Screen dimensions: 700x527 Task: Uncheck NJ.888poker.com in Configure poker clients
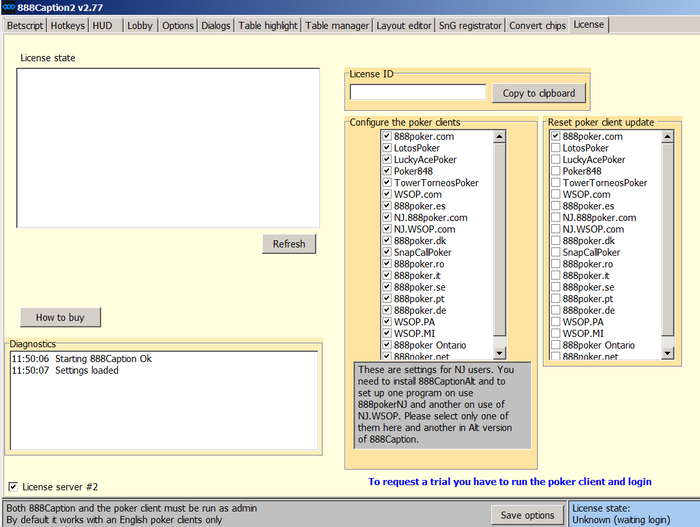coord(387,217)
